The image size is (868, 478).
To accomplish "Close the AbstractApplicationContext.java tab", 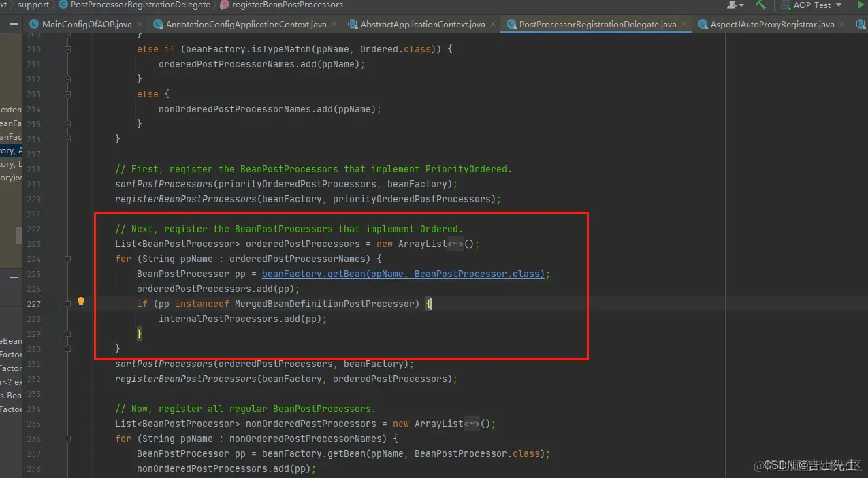I will [x=492, y=25].
